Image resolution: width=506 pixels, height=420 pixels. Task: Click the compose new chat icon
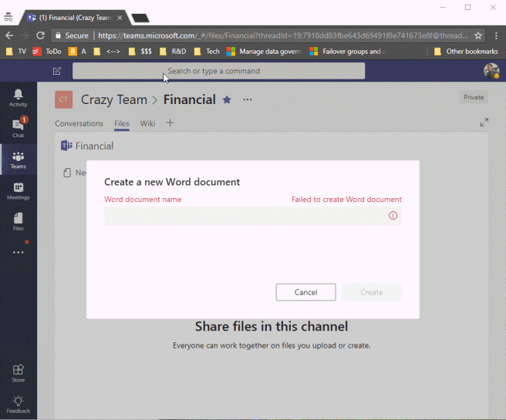(x=57, y=71)
